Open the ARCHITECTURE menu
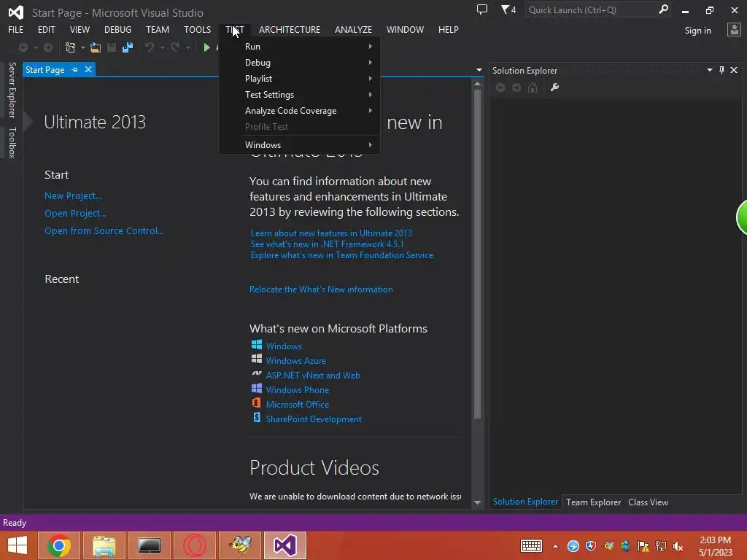The width and height of the screenshot is (747, 560). tap(289, 29)
